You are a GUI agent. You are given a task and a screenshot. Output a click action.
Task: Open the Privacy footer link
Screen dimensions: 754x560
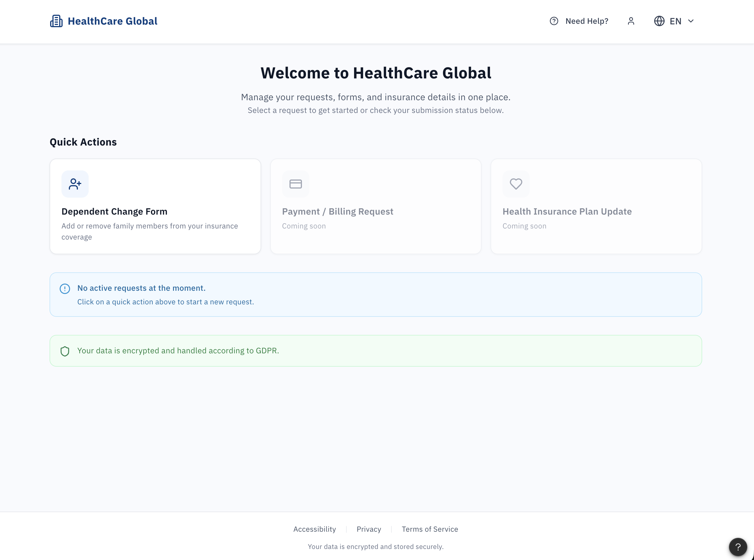point(369,529)
